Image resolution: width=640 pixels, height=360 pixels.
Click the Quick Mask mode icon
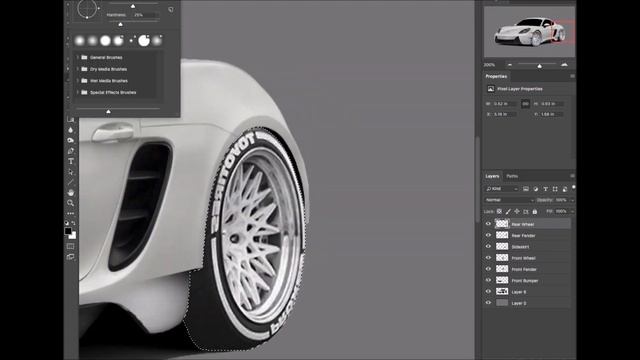point(71,246)
